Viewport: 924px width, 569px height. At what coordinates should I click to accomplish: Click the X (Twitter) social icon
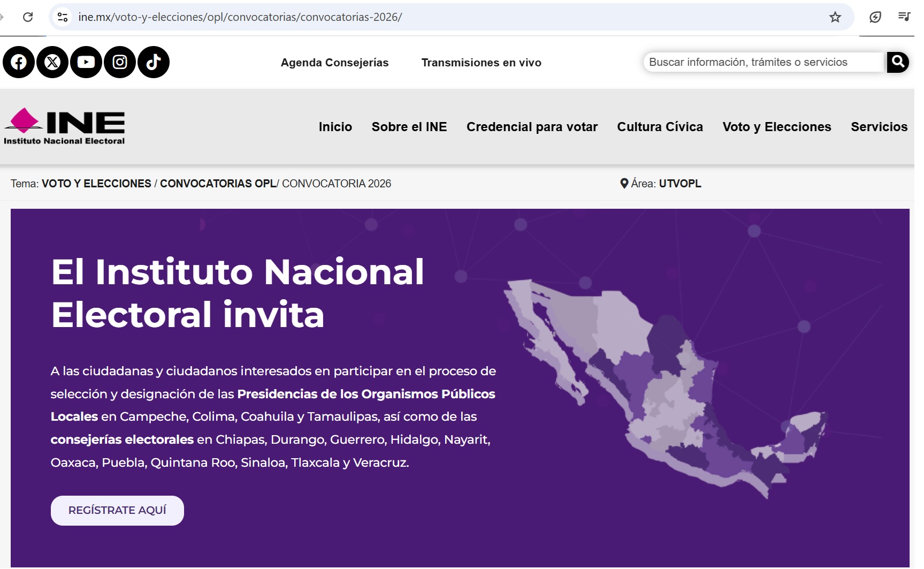52,63
